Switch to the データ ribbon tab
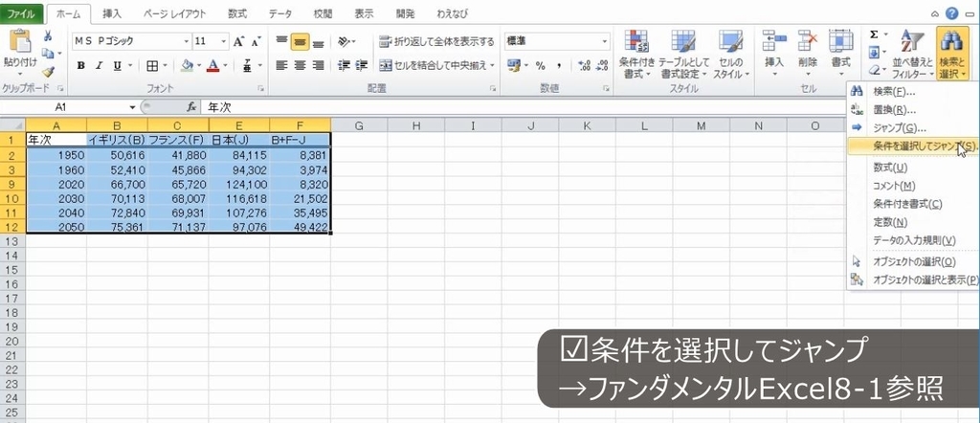Image resolution: width=980 pixels, height=423 pixels. click(x=280, y=13)
